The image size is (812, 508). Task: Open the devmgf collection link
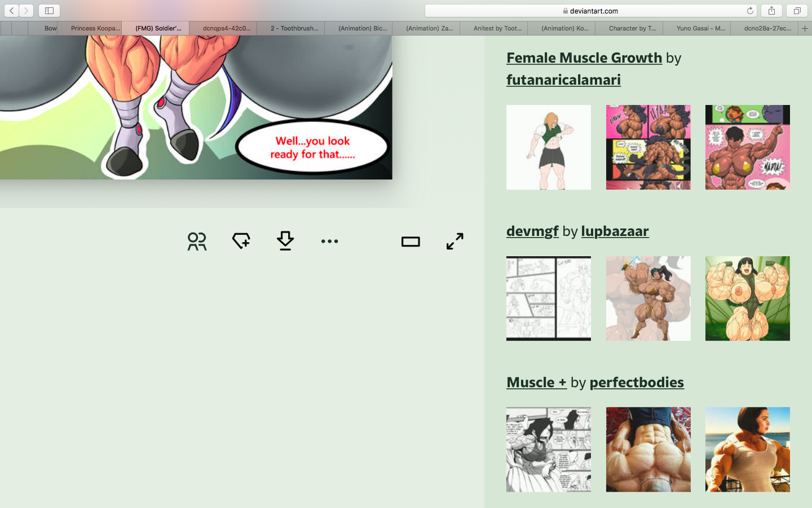[532, 231]
